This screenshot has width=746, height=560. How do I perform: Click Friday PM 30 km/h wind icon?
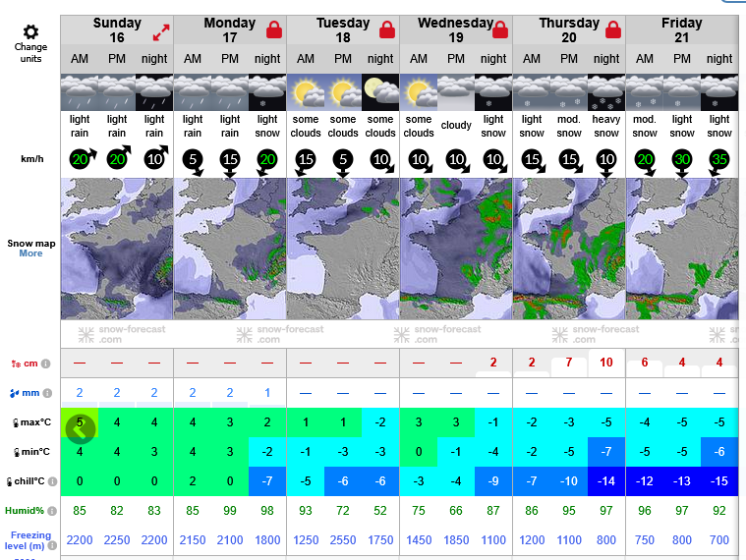[x=682, y=162]
